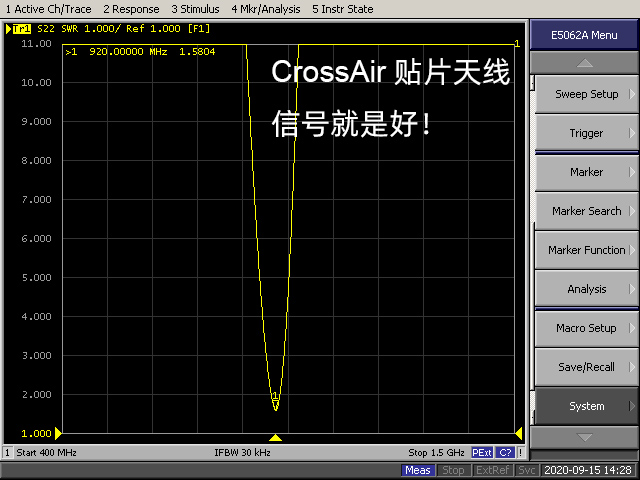640x480 pixels.
Task: Open the Sweep Setup softkey
Action: click(586, 94)
